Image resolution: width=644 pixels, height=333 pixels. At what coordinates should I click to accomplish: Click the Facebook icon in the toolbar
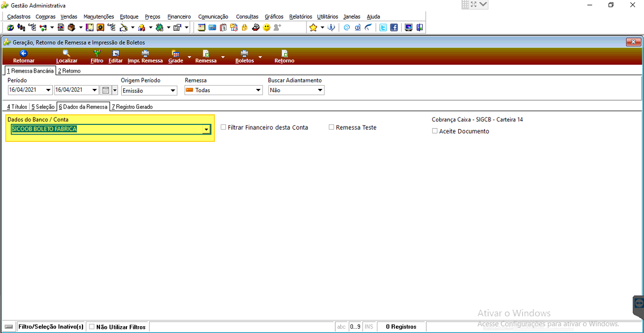click(394, 28)
